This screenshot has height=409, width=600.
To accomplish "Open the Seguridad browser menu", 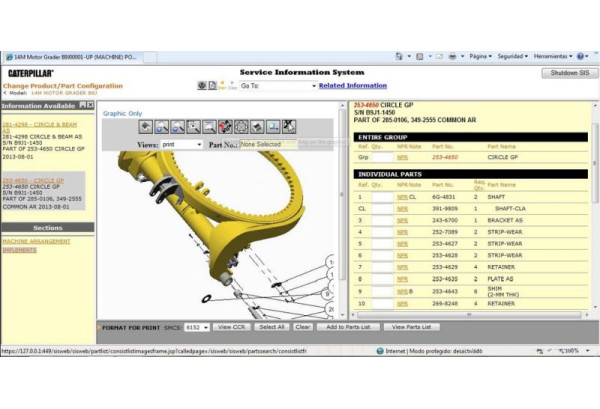I will pyautogui.click(x=511, y=57).
